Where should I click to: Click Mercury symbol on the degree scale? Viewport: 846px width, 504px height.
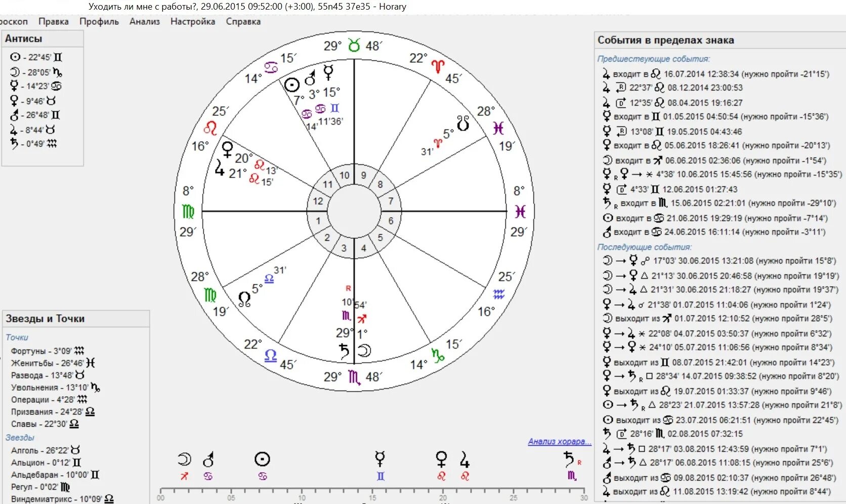point(380,459)
